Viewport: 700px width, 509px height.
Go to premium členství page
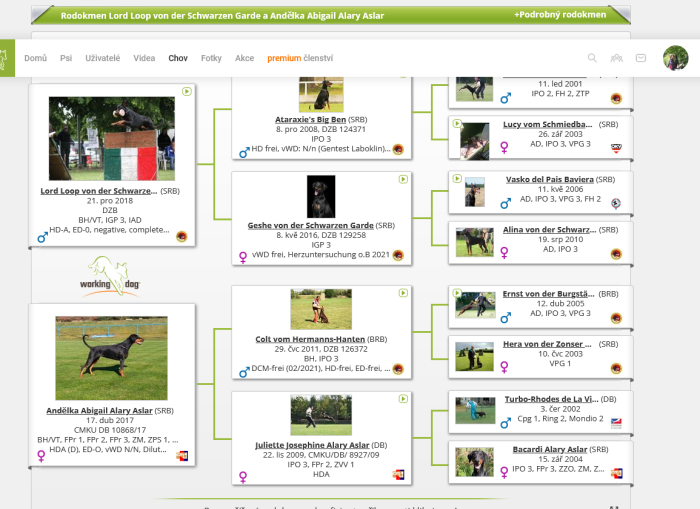tap(300, 58)
